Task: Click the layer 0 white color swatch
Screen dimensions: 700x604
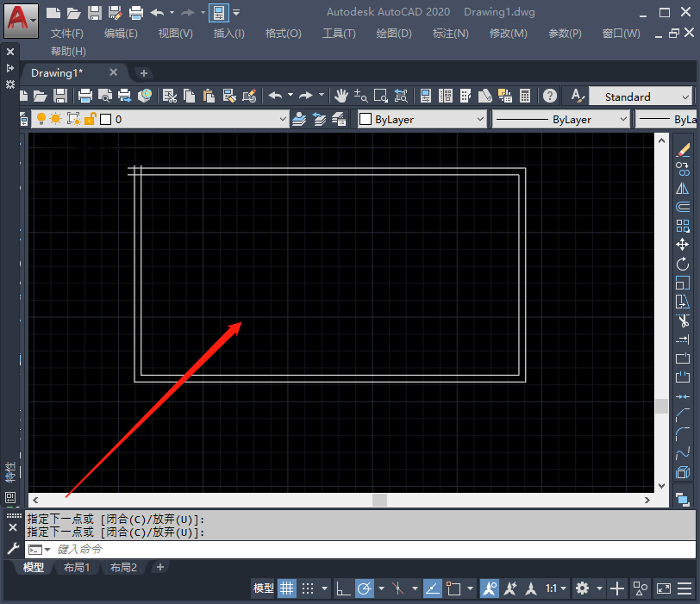Action: (105, 119)
